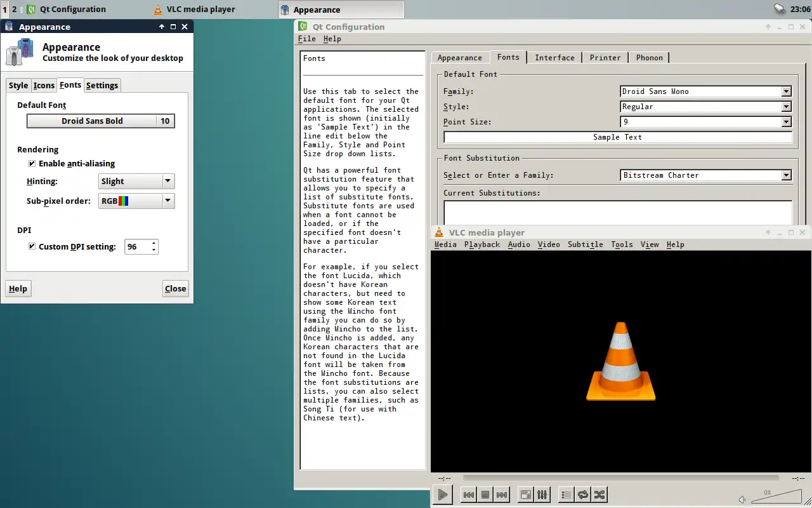Open Qt Configuration File menu
Image resolution: width=812 pixels, height=508 pixels.
click(x=306, y=39)
